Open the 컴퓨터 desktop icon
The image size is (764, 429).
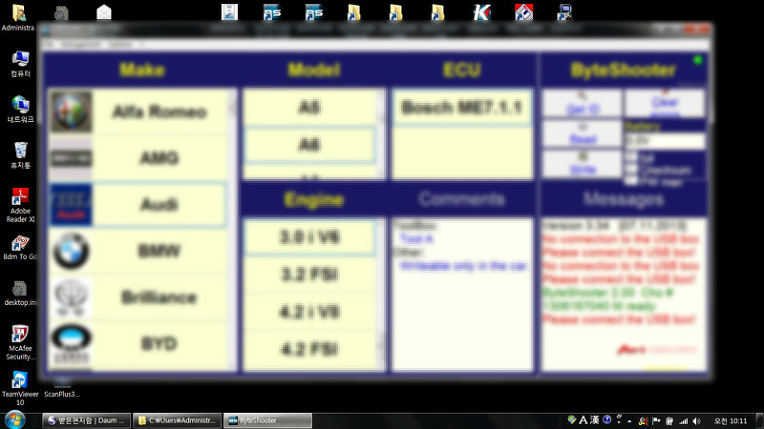coord(20,64)
